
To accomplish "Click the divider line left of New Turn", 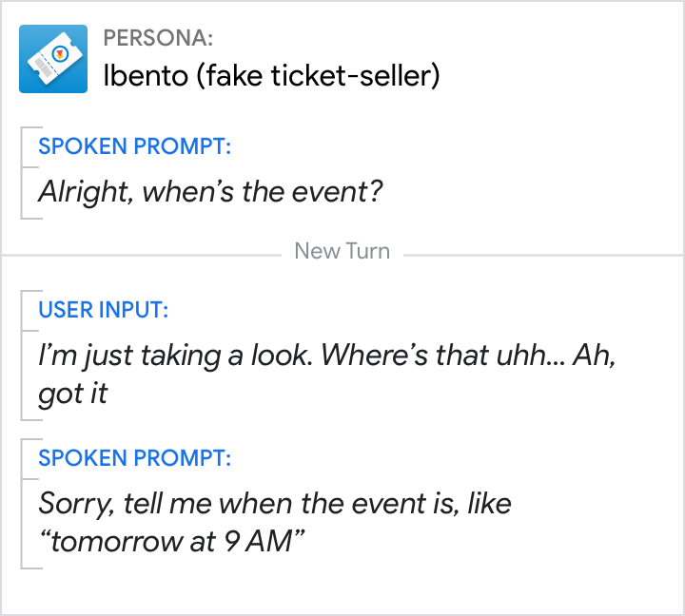I will pyautogui.click(x=143, y=255).
